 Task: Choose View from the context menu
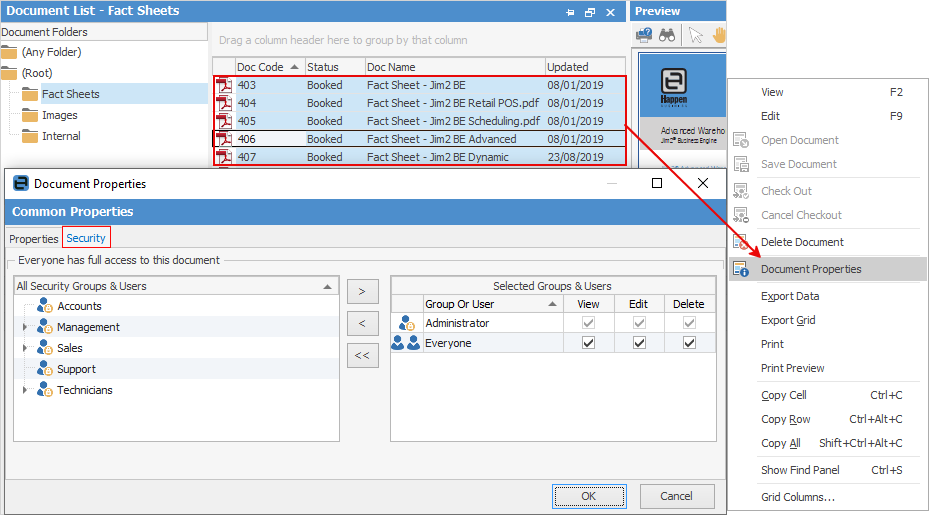pyautogui.click(x=772, y=92)
